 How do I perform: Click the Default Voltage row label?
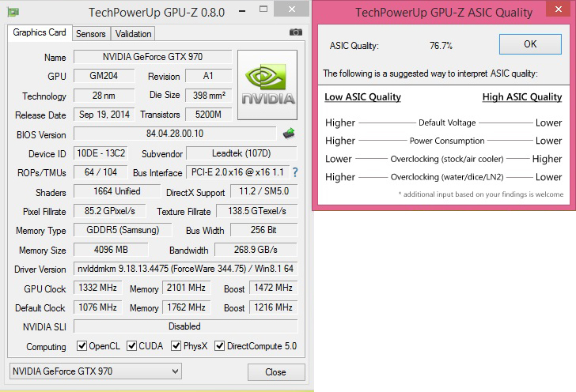447,122
